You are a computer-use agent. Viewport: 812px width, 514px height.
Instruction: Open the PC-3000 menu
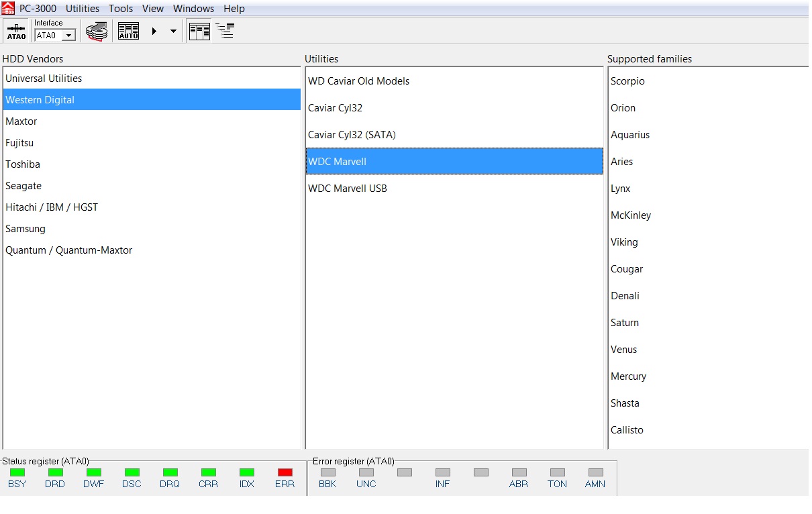tap(38, 9)
